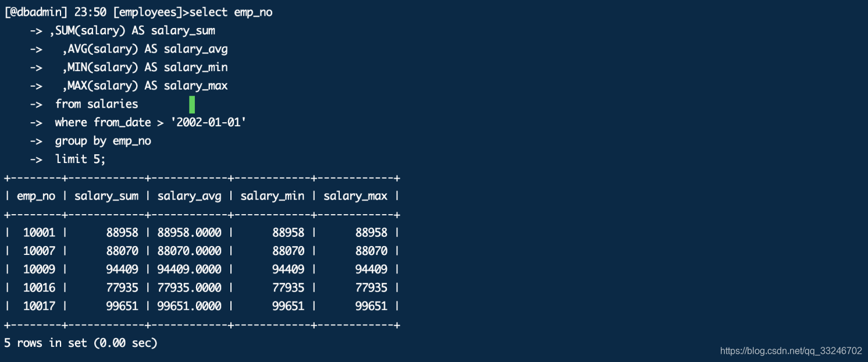Click the 'limit 5;' line
868x362 pixels.
click(80, 159)
